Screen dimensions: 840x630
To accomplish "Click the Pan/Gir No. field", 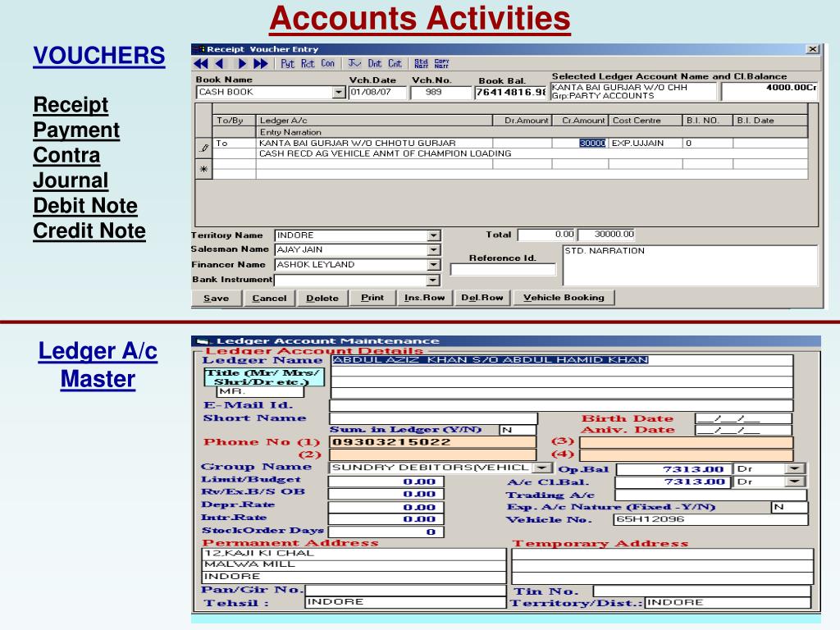I will pyautogui.click(x=405, y=591).
